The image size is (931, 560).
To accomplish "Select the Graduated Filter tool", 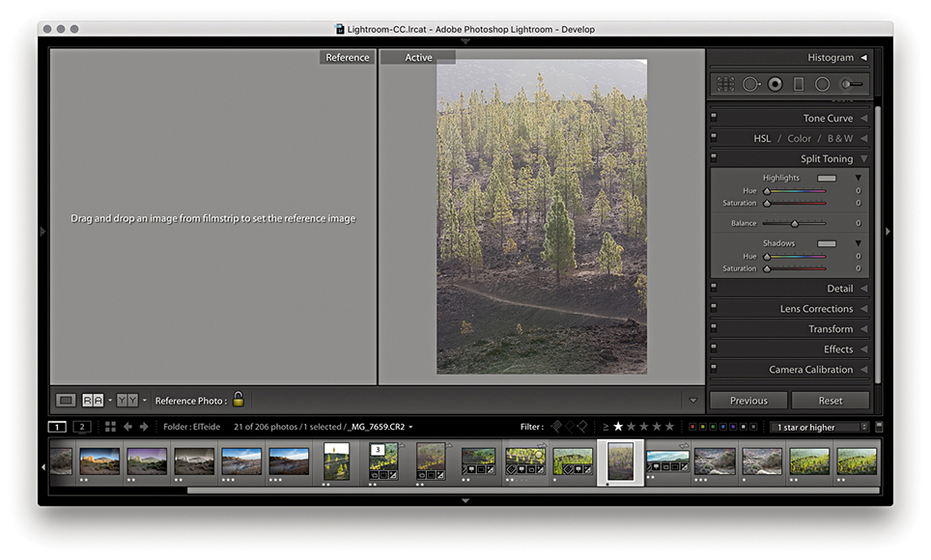I will tap(799, 84).
